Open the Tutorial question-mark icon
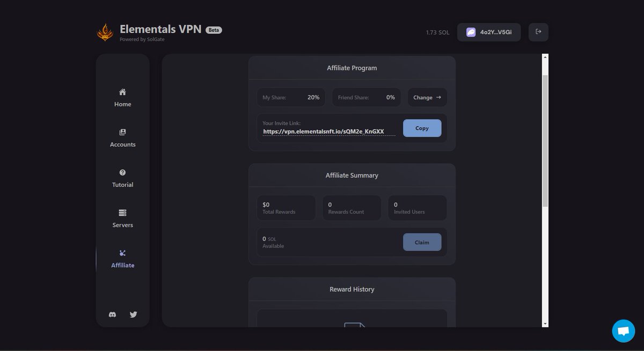644x351 pixels. point(122,172)
